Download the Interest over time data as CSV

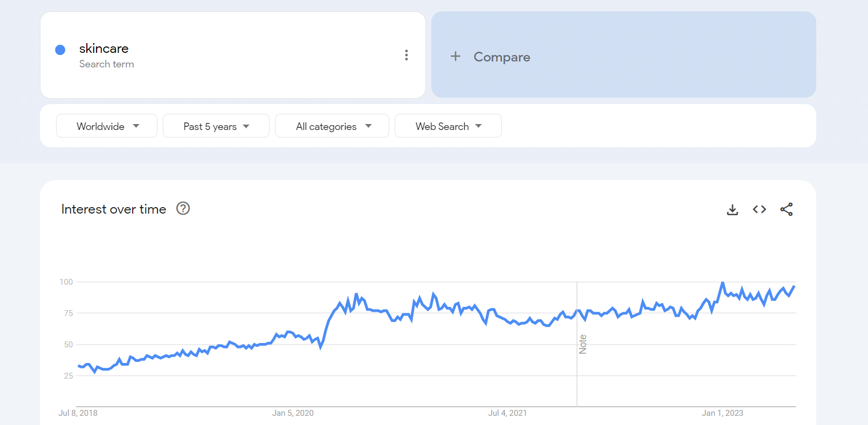(x=732, y=209)
